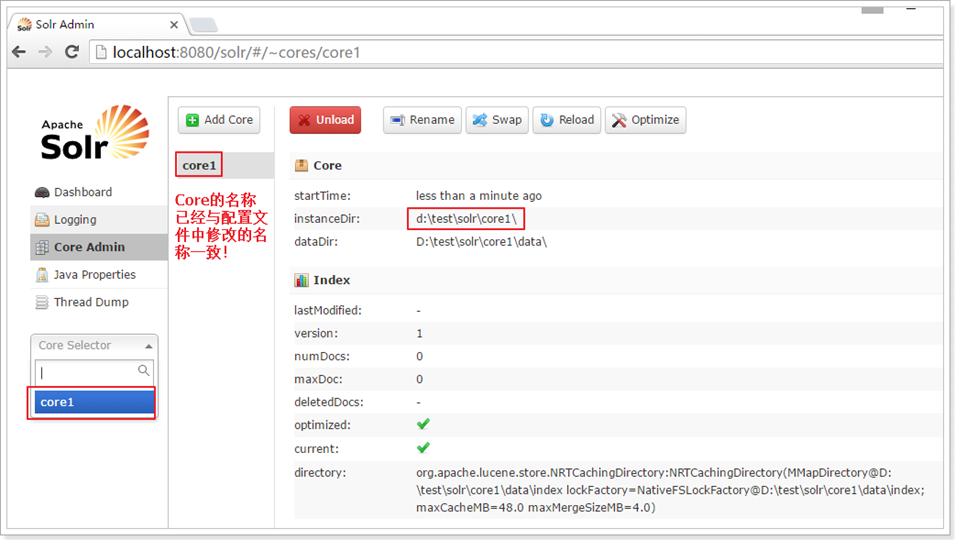This screenshot has height=540, width=955.
Task: Click the directory NRTCachingDirectory value text
Action: [670, 490]
